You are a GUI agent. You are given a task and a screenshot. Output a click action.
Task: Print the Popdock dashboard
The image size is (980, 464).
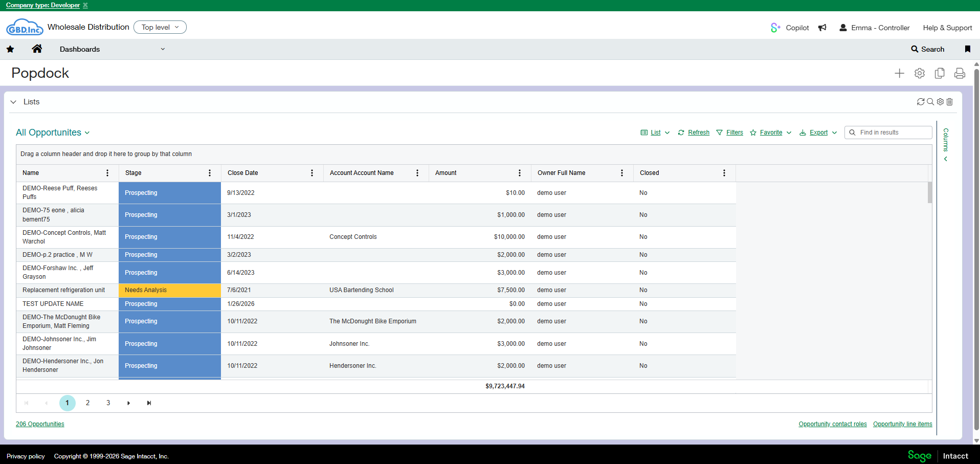960,74
